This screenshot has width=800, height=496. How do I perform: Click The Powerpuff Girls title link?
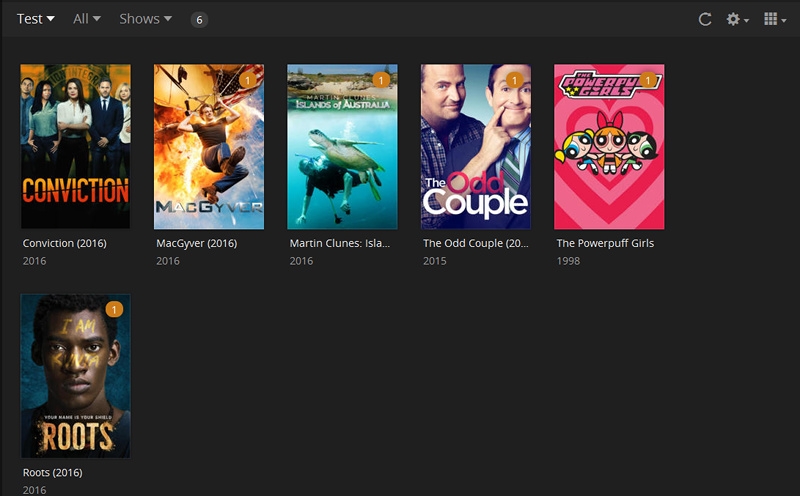pyautogui.click(x=605, y=243)
